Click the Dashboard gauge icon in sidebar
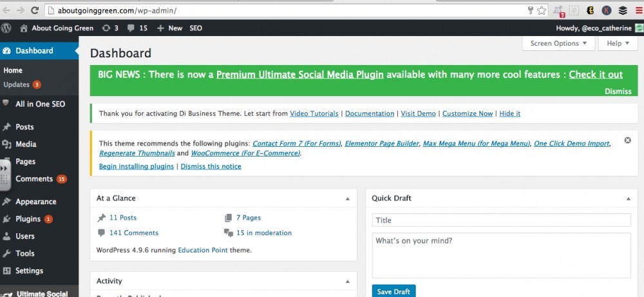This screenshot has width=644, height=297. tap(6, 51)
